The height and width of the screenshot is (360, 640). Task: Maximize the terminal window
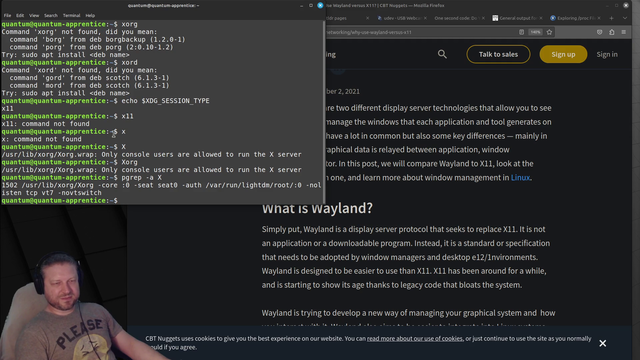(311, 5)
